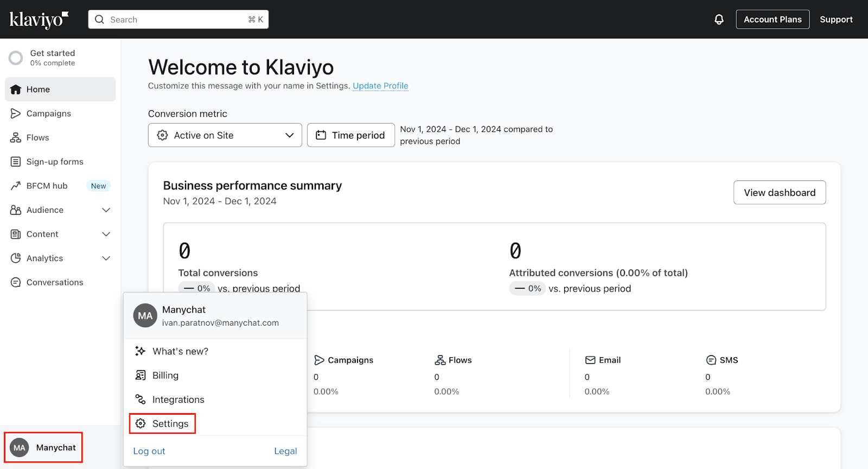Click the 0% badge under Attributed conversions
This screenshot has height=469, width=868.
pos(527,289)
